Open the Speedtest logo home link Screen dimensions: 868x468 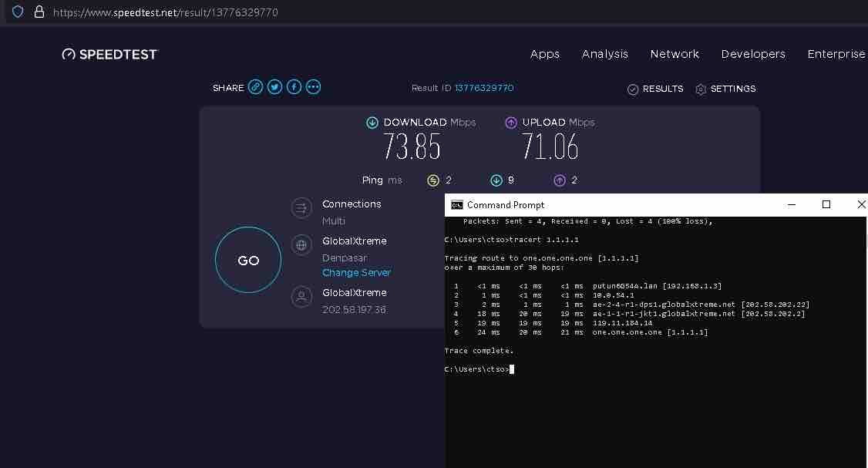(109, 54)
